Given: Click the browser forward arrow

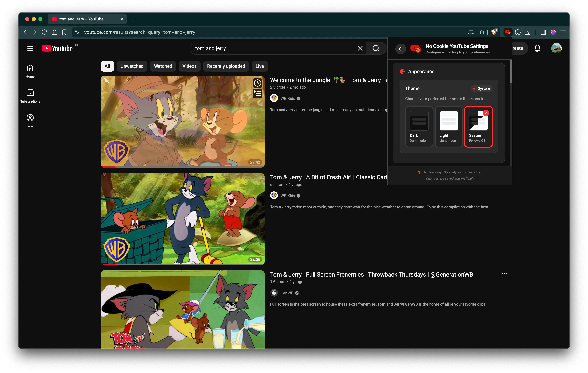Looking at the screenshot, I should point(34,32).
